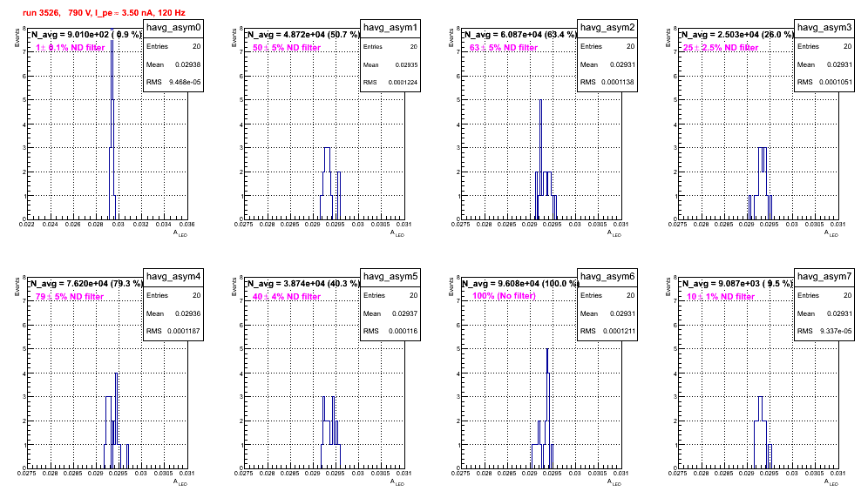
Task: Click Mean value 0.02931 in havg_asym7 box
Action: pos(838,313)
